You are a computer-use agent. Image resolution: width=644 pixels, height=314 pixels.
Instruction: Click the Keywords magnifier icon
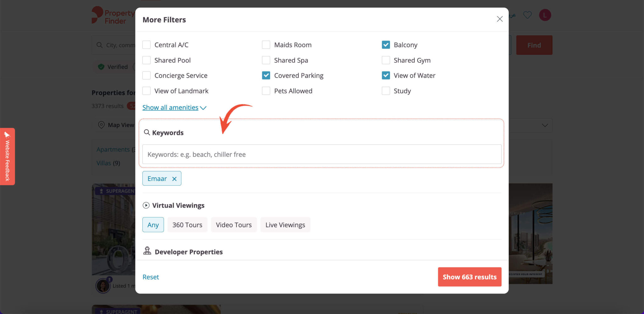147,132
